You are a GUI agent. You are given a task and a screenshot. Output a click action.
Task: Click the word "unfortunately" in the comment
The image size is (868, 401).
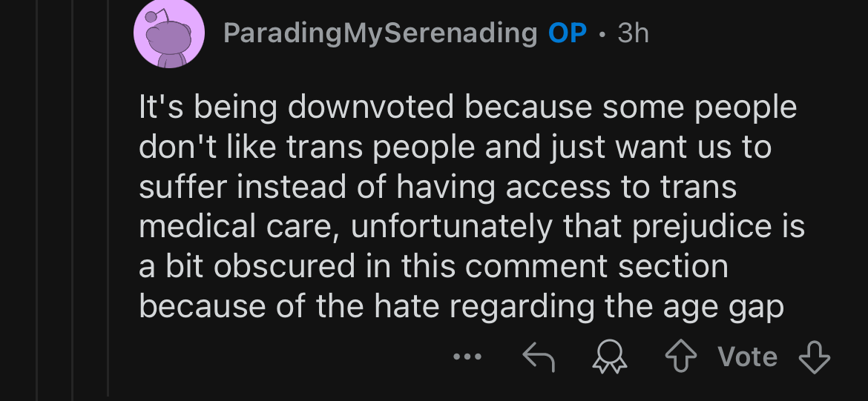click(451, 228)
